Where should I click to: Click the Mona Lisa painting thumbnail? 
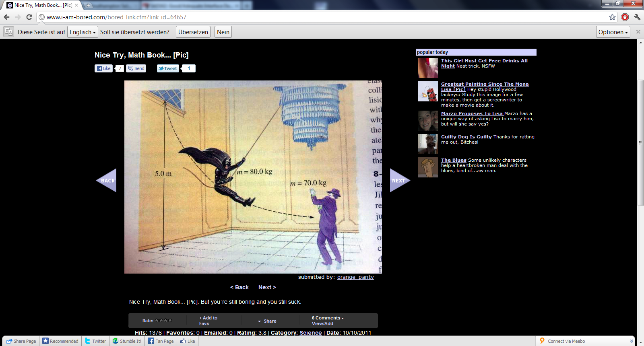428,91
